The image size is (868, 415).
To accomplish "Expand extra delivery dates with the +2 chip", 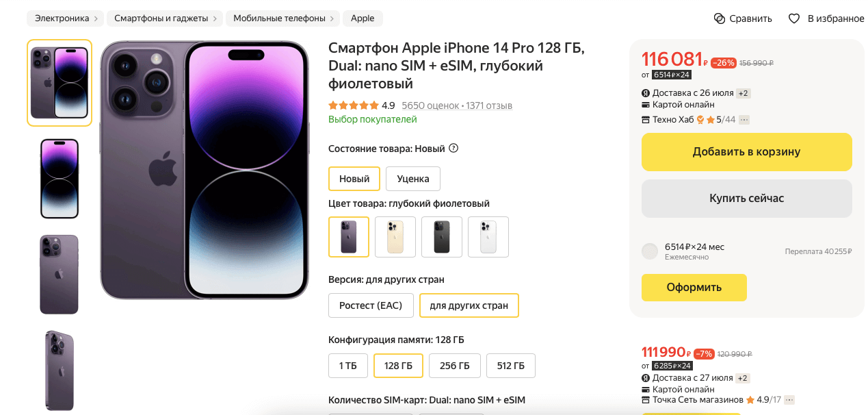I will (743, 92).
